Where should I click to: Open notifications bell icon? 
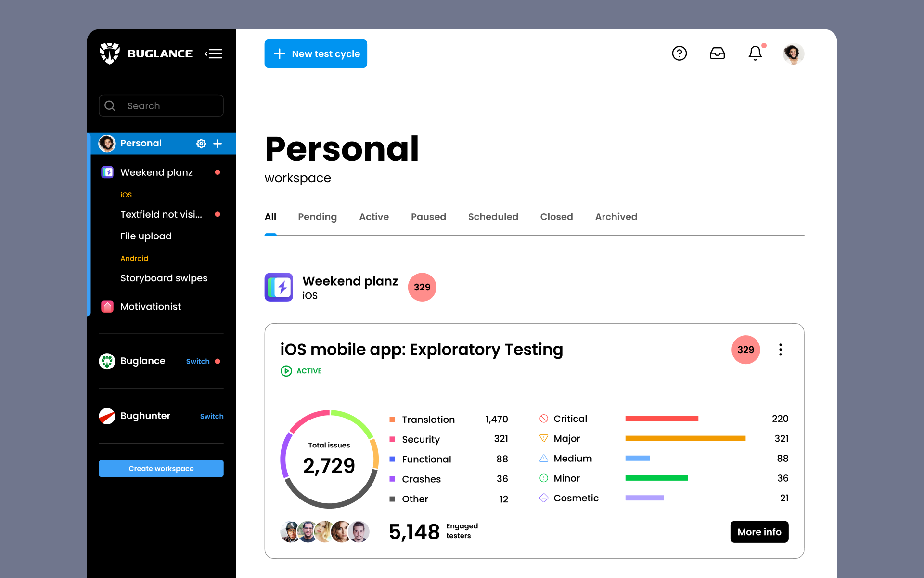point(755,53)
